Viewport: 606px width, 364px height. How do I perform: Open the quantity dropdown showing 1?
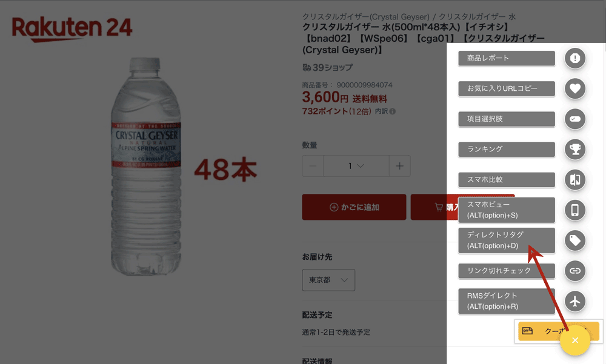coord(356,166)
